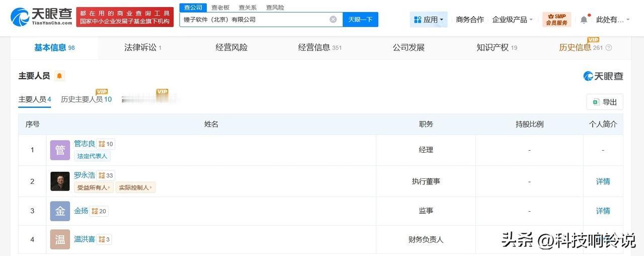Select the 查风险 search tab
Screen dimensions: 644x256
point(275,8)
